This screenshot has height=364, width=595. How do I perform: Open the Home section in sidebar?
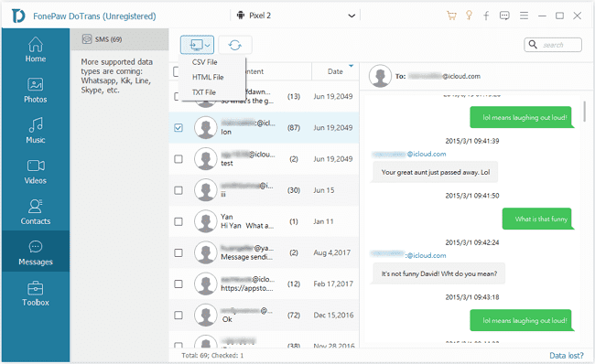click(36, 49)
